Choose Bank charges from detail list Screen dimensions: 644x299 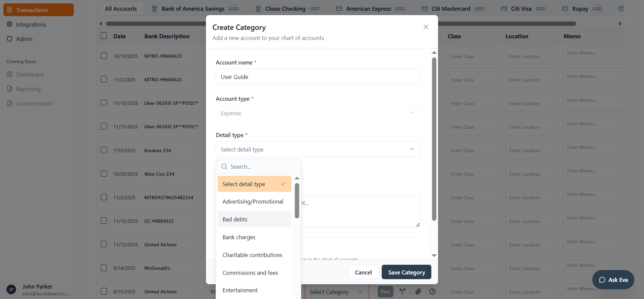pyautogui.click(x=239, y=237)
